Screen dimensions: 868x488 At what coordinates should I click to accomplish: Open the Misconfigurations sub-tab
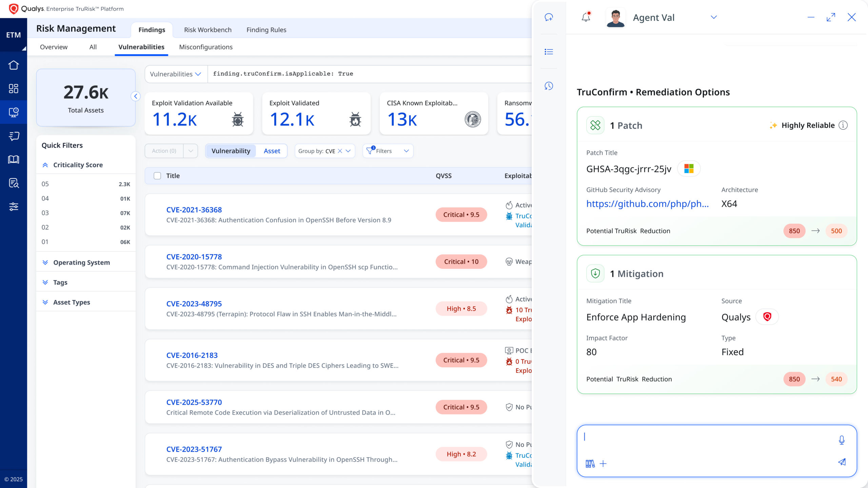pos(206,47)
